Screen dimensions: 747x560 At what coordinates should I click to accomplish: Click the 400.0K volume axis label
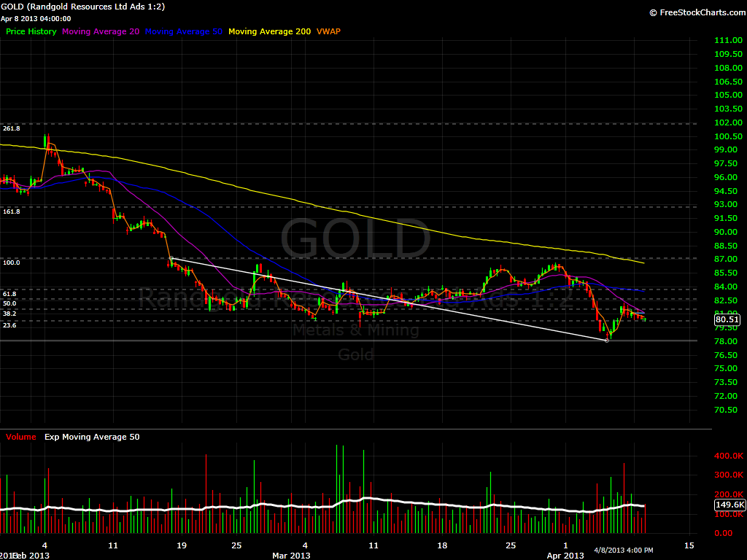pyautogui.click(x=729, y=456)
